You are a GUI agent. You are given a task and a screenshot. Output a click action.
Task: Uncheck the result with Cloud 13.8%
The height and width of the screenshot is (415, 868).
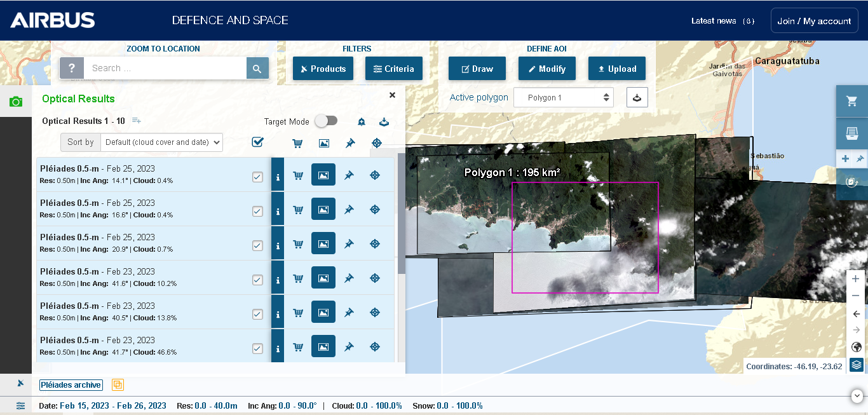coord(257,315)
